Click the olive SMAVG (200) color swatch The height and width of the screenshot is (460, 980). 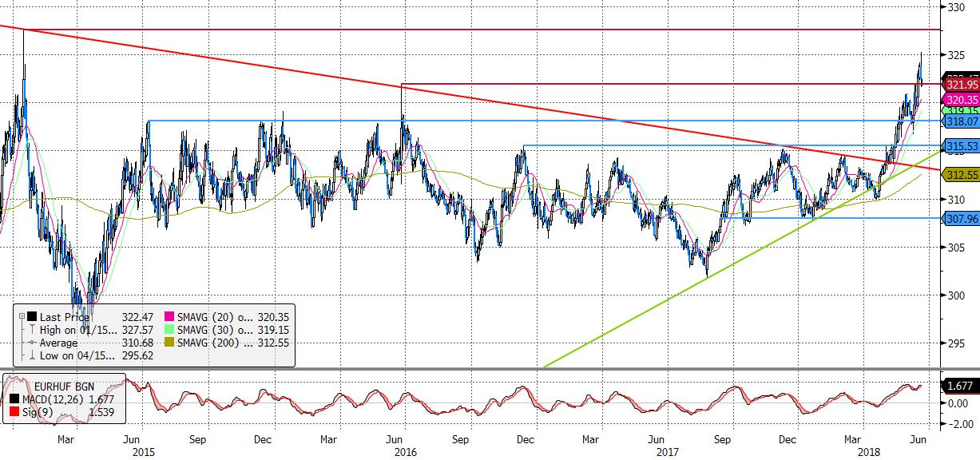coord(169,343)
